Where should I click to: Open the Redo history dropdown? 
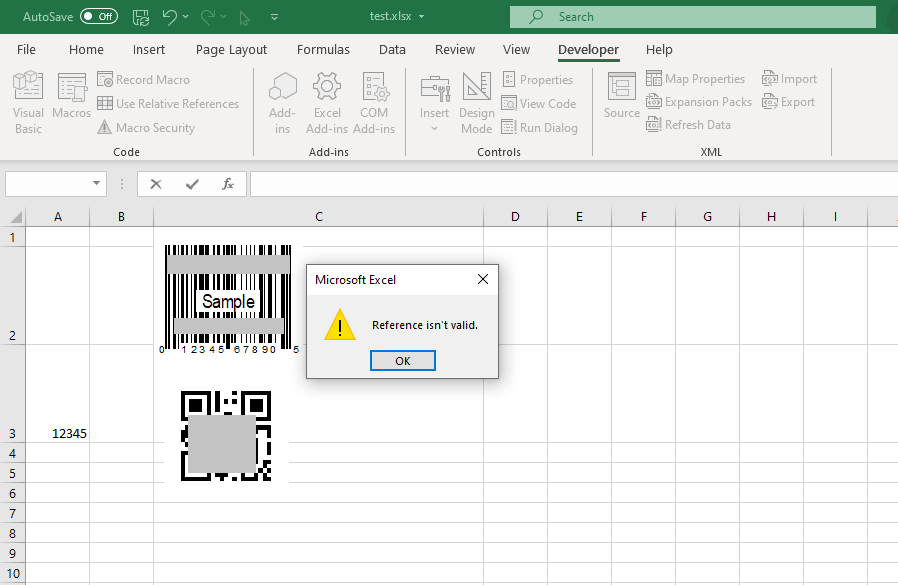(223, 17)
